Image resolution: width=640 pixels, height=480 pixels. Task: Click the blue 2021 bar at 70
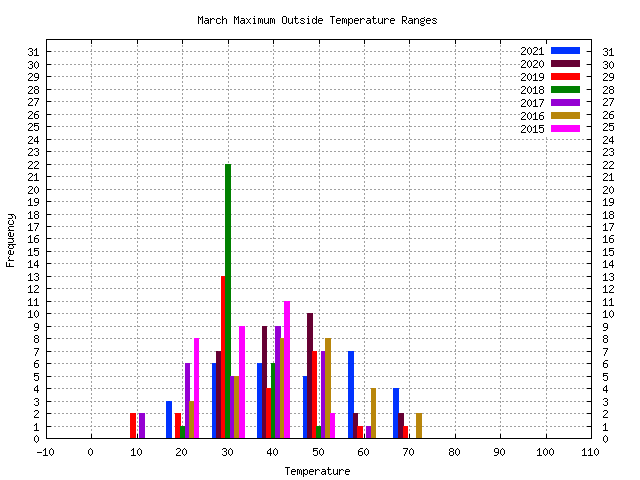(396, 413)
